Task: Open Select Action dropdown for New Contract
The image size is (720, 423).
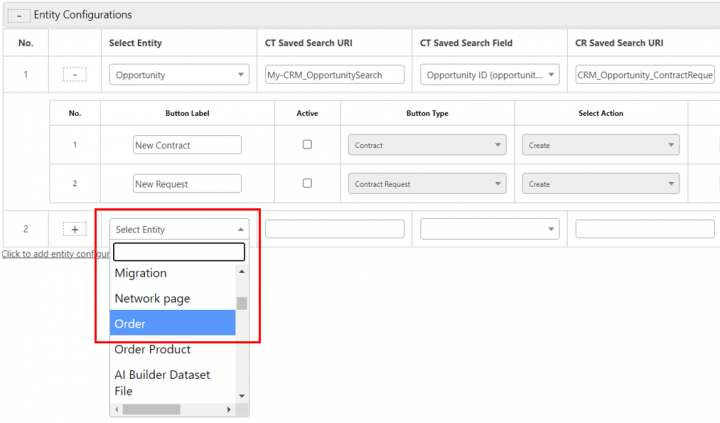Action: pyautogui.click(x=600, y=145)
